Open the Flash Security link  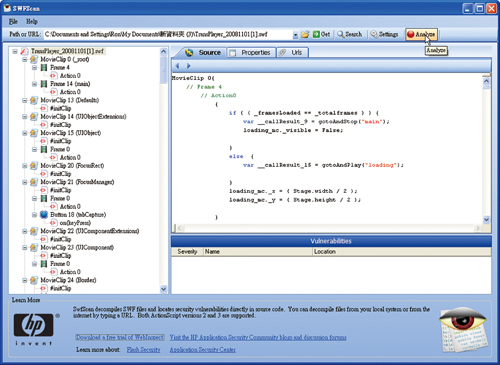(143, 350)
